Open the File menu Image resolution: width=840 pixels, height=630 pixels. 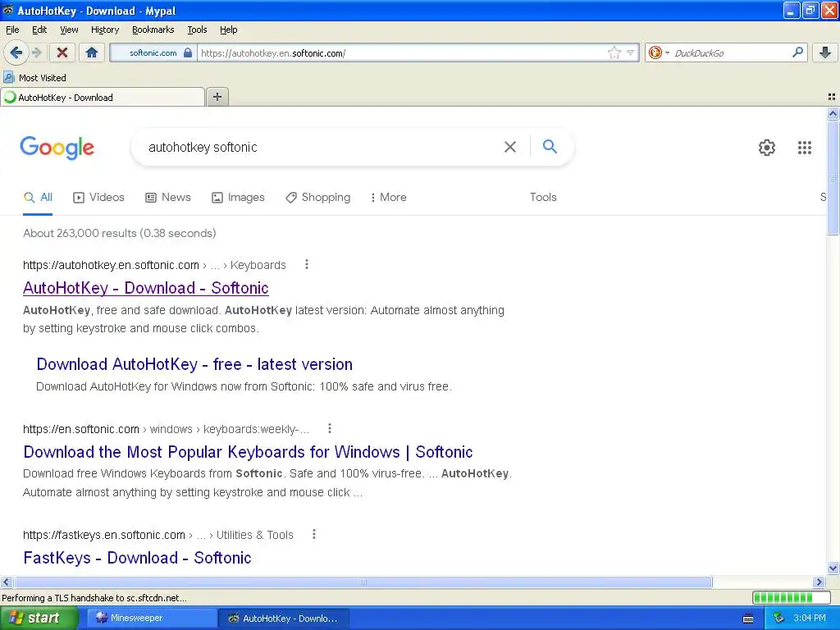[12, 30]
